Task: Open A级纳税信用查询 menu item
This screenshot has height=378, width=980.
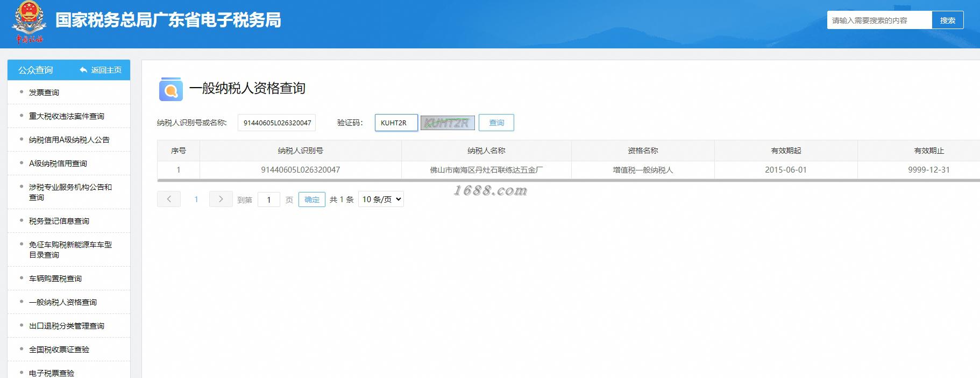Action: (58, 163)
